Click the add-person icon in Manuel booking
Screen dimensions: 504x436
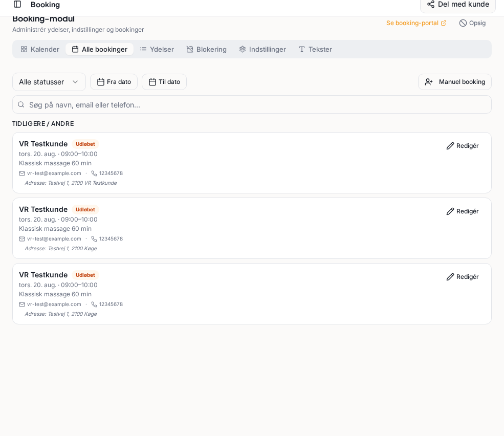tap(429, 82)
